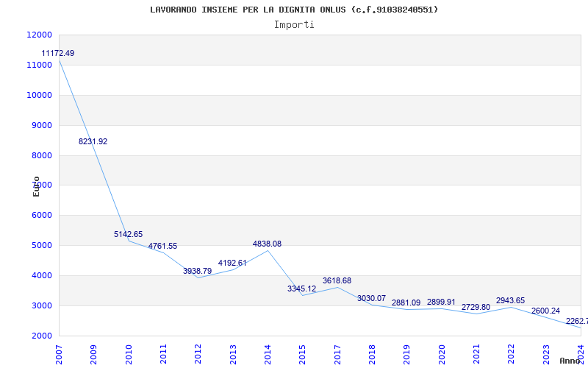This screenshot has height=368, width=588.
Task: Click the 2000 y-axis tick label
Action: pyautogui.click(x=41, y=336)
